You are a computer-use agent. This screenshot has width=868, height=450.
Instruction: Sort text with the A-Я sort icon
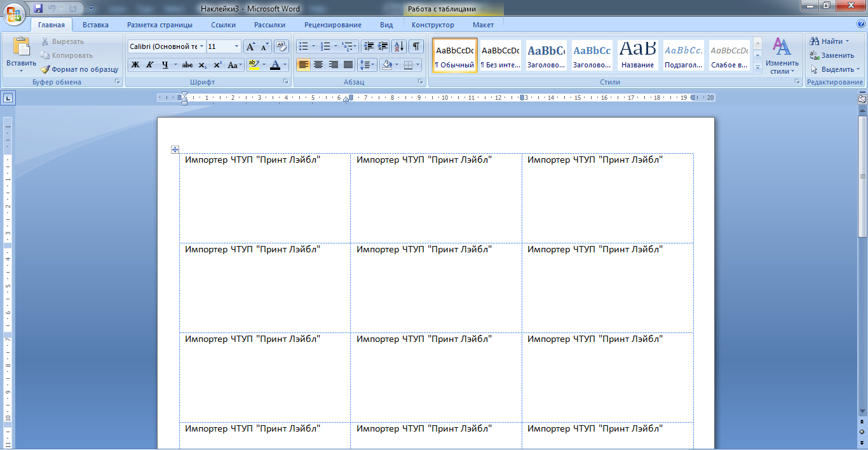click(399, 46)
